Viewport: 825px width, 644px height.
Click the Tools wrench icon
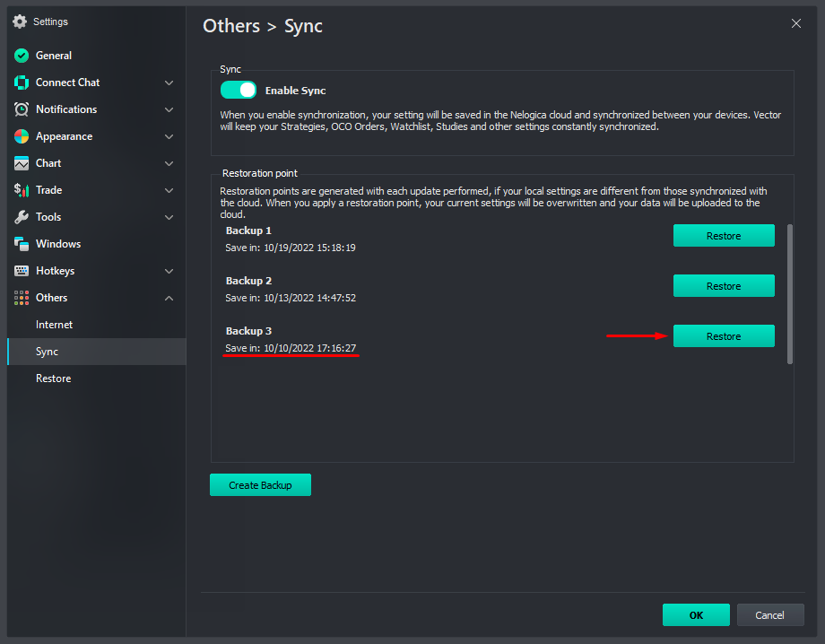click(22, 217)
